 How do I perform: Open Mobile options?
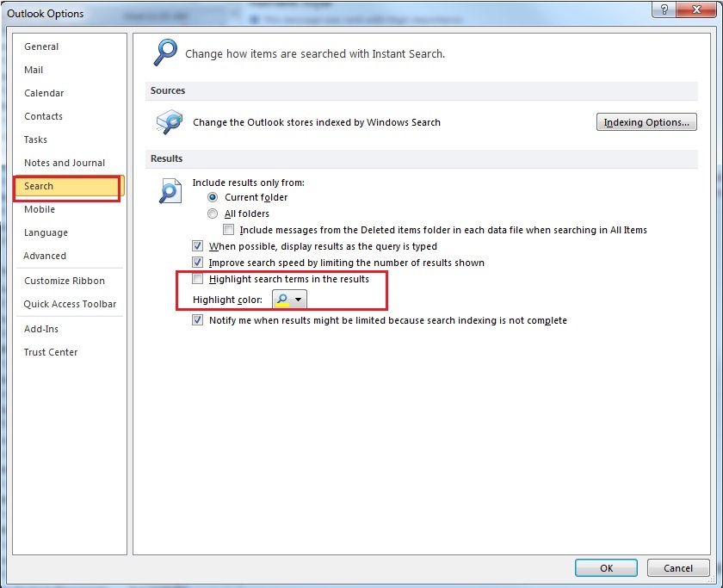[40, 209]
